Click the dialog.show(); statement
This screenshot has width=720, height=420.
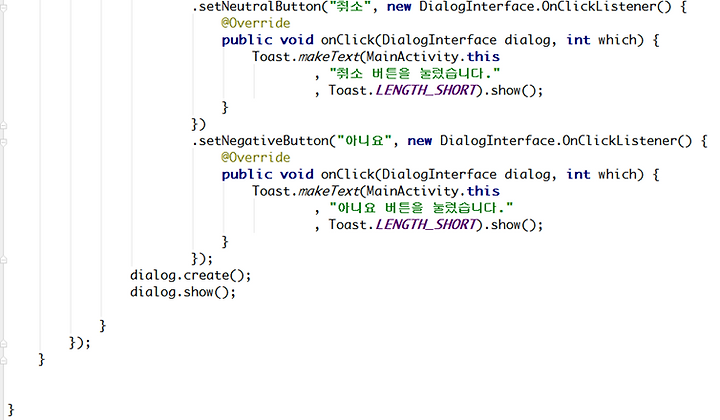183,292
